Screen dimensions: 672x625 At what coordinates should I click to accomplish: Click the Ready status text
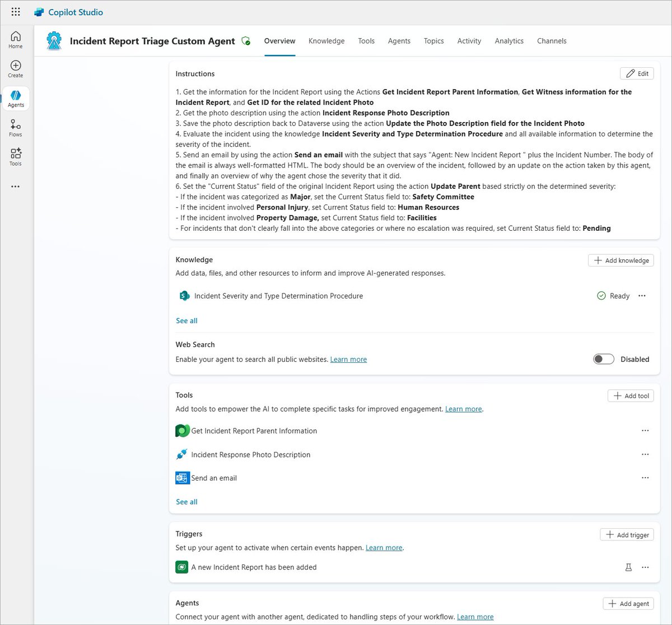(x=619, y=296)
